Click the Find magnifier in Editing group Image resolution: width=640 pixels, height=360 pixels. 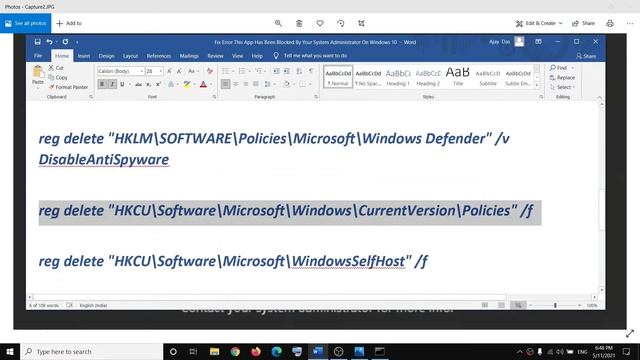[558, 68]
